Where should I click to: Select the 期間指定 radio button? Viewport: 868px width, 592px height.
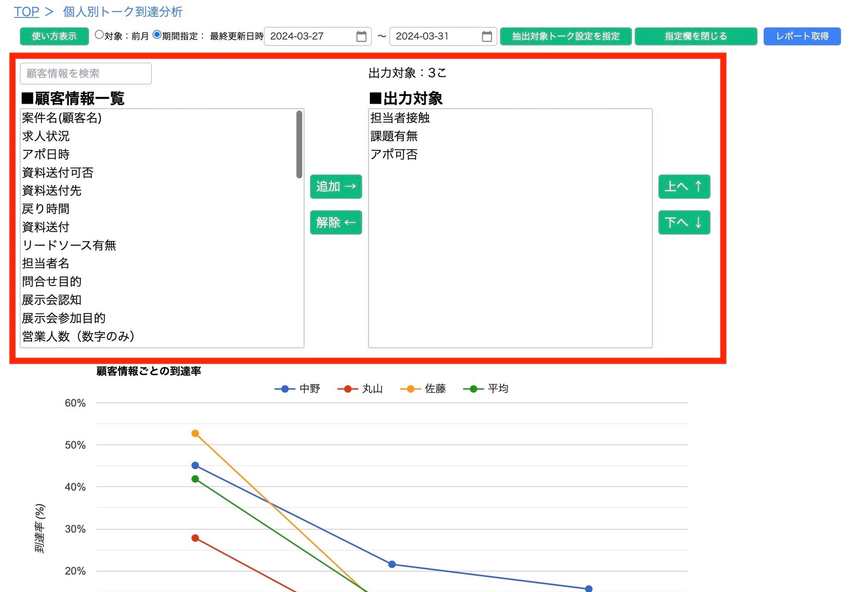tap(157, 35)
